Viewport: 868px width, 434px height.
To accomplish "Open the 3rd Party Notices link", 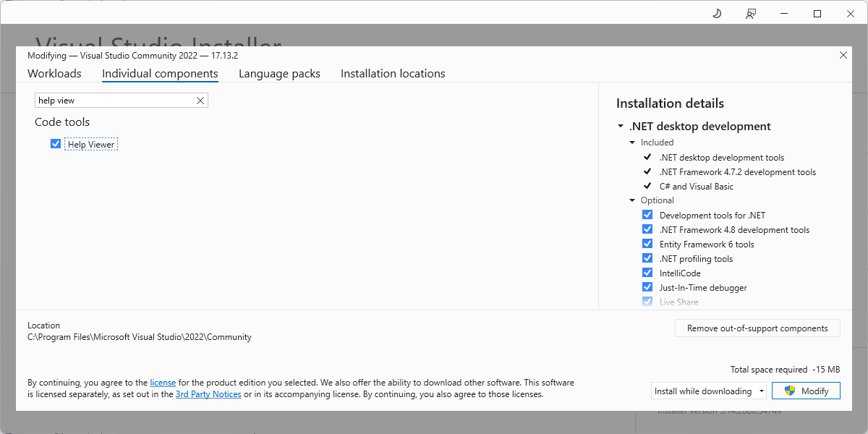I will tap(208, 393).
